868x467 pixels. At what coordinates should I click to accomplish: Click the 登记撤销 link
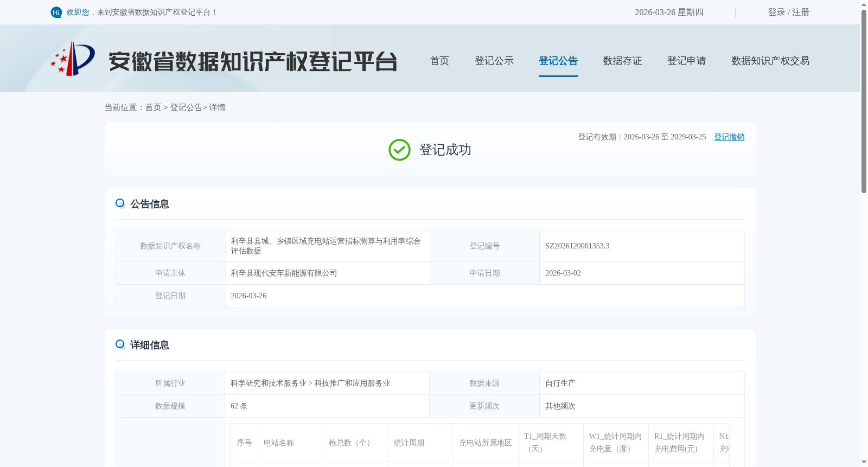[x=729, y=137]
